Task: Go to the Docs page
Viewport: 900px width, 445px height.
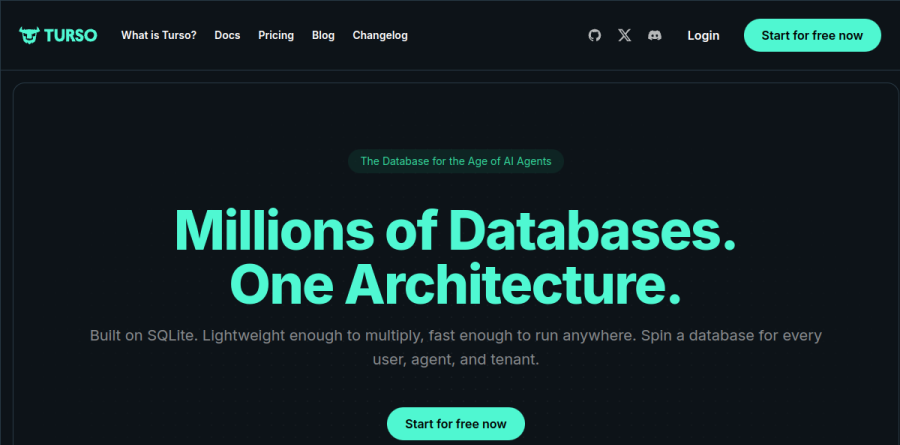Action: point(227,35)
